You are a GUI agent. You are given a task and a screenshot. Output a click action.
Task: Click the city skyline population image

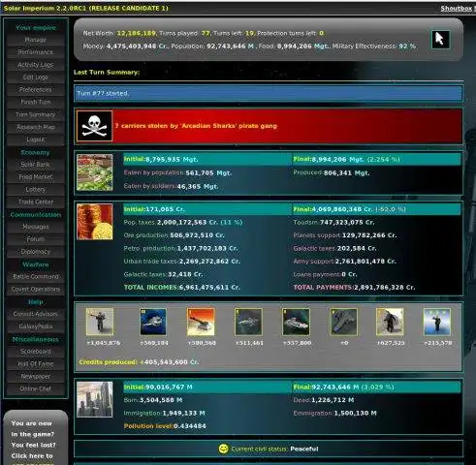(95, 399)
